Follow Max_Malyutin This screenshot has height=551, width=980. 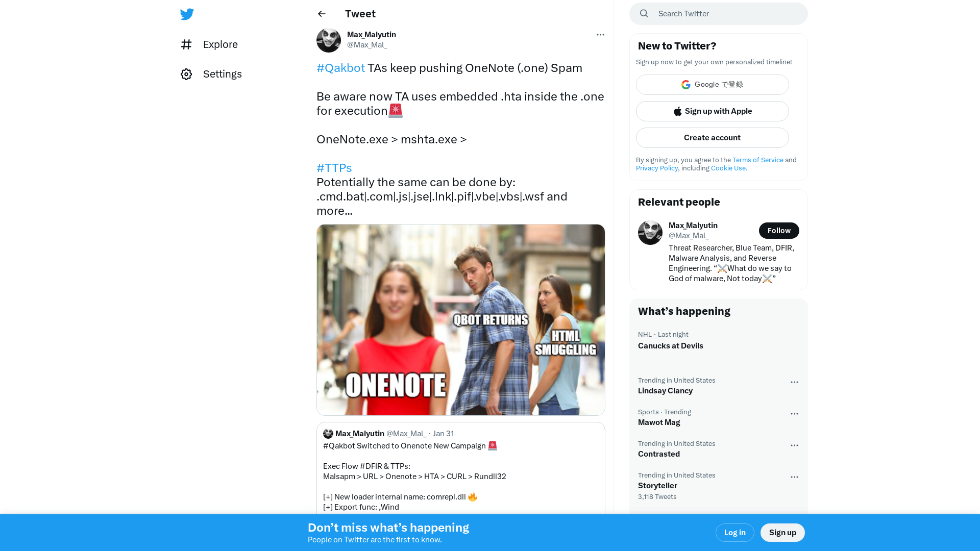point(779,231)
